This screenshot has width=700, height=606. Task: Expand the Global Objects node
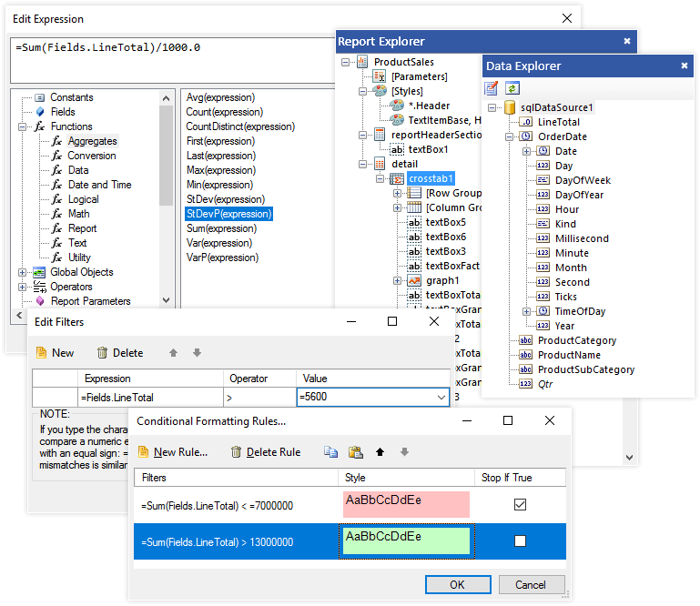point(22,272)
